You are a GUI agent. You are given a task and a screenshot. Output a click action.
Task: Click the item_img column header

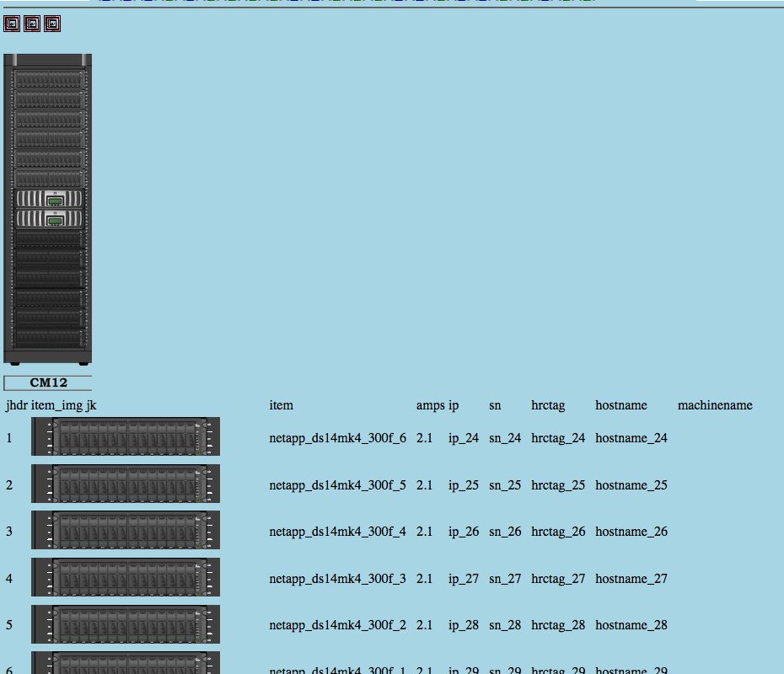[x=56, y=405]
